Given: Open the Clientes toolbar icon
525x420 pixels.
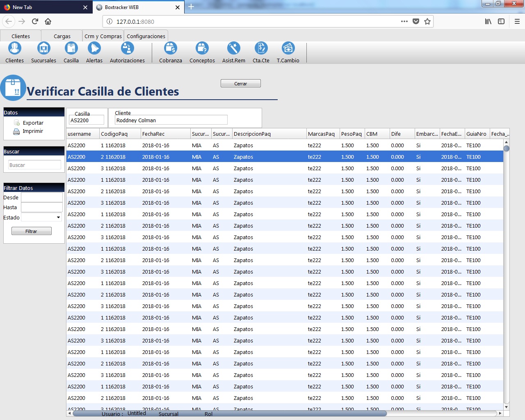Looking at the screenshot, I should [15, 49].
